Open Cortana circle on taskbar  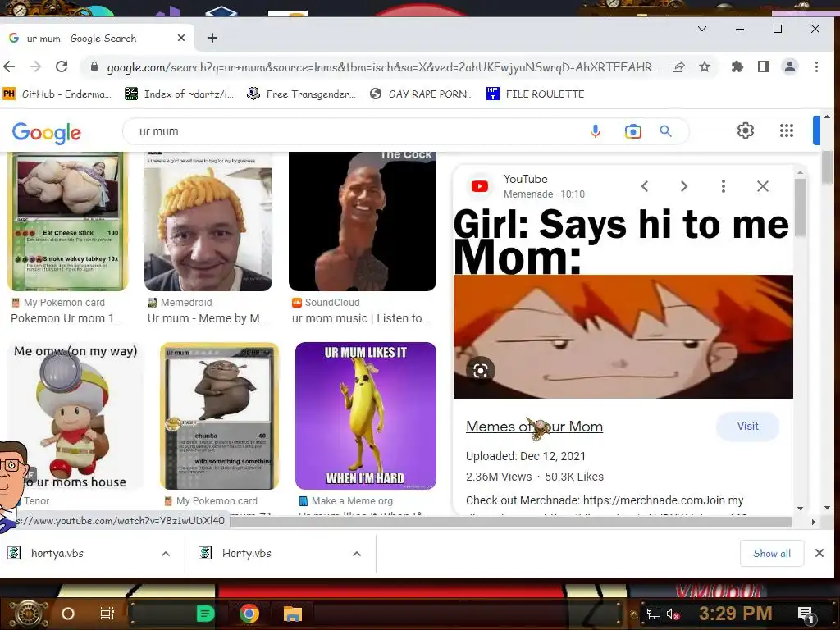coord(68,614)
